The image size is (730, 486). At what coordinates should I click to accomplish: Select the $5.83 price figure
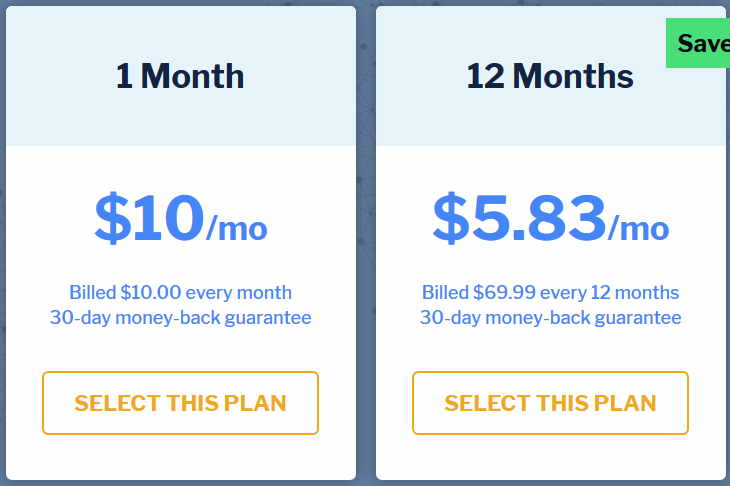pos(520,218)
